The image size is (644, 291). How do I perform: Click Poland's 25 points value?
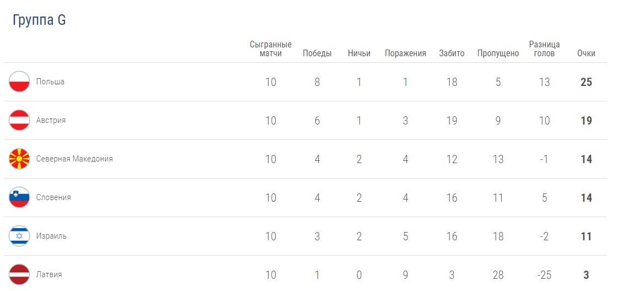point(586,82)
